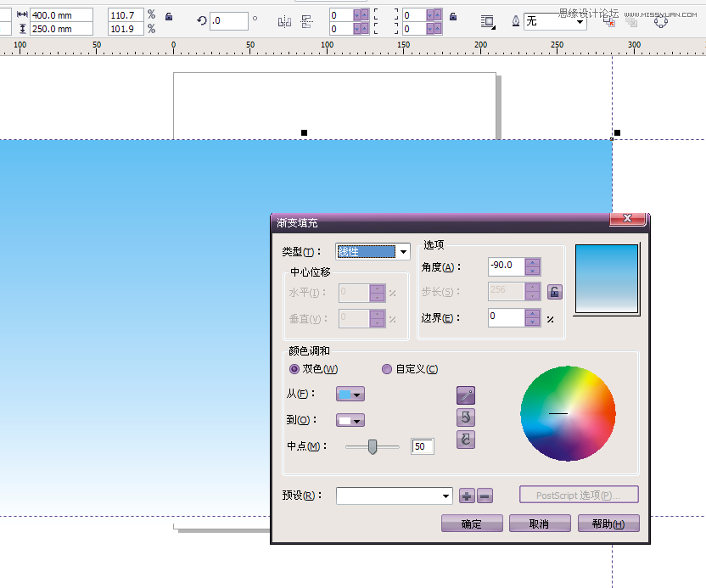Click the outline color droplet icon on property bar

click(x=515, y=21)
